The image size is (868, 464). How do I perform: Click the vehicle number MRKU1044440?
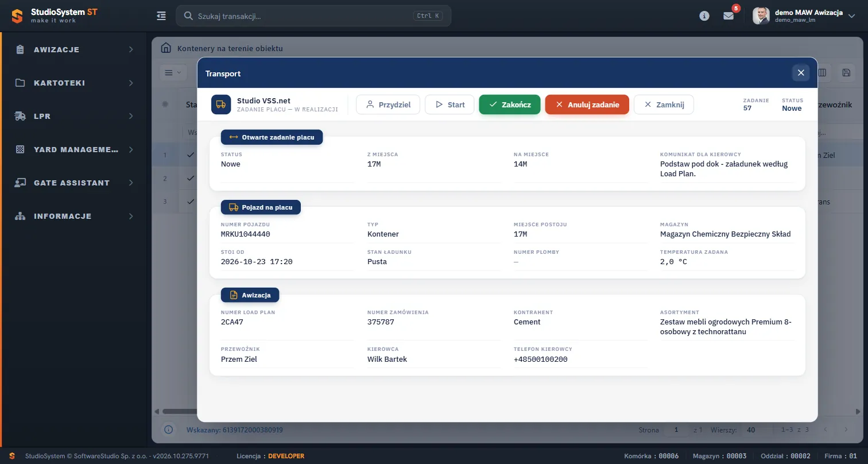pos(246,234)
